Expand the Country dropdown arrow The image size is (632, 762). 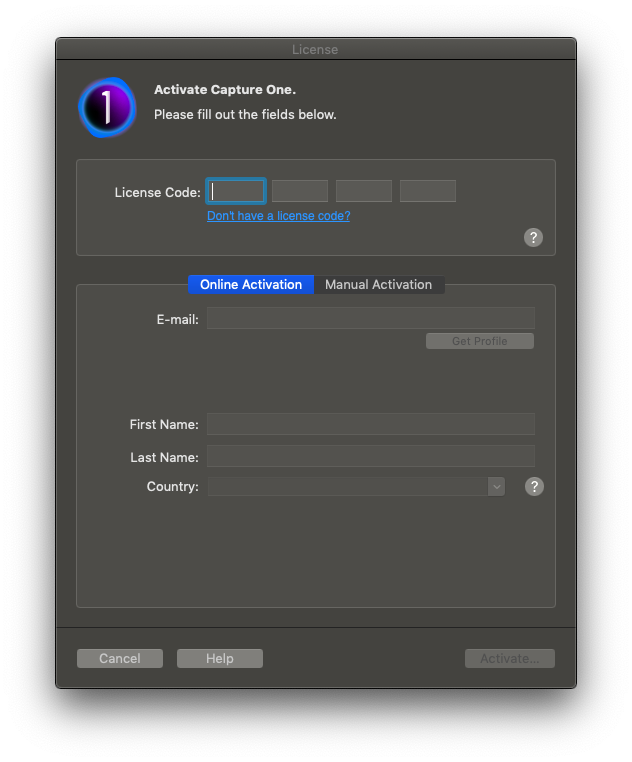(496, 486)
